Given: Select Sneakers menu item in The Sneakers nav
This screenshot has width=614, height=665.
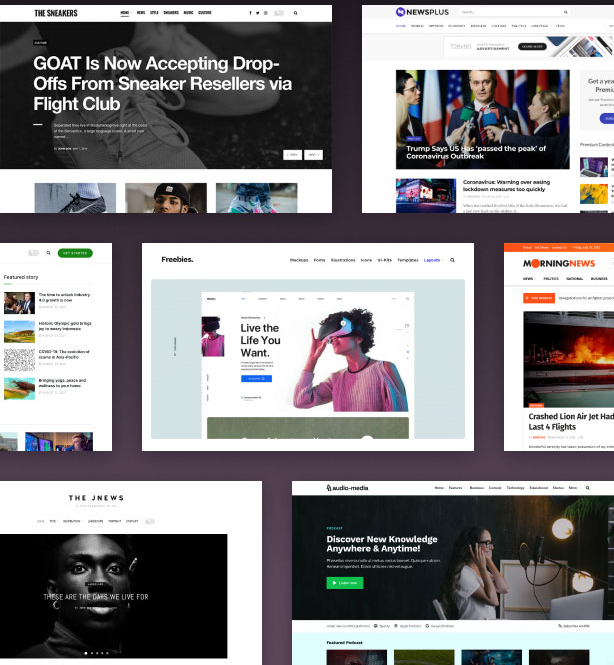Looking at the screenshot, I should 171,13.
